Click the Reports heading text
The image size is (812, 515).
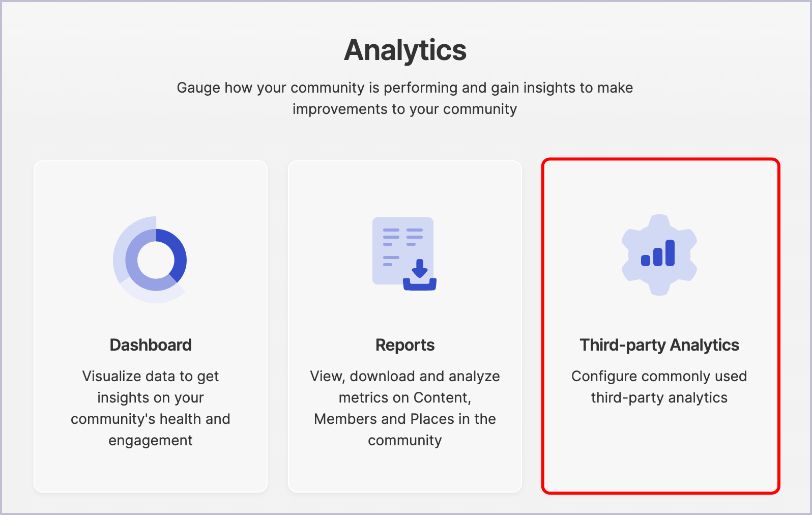(x=405, y=345)
